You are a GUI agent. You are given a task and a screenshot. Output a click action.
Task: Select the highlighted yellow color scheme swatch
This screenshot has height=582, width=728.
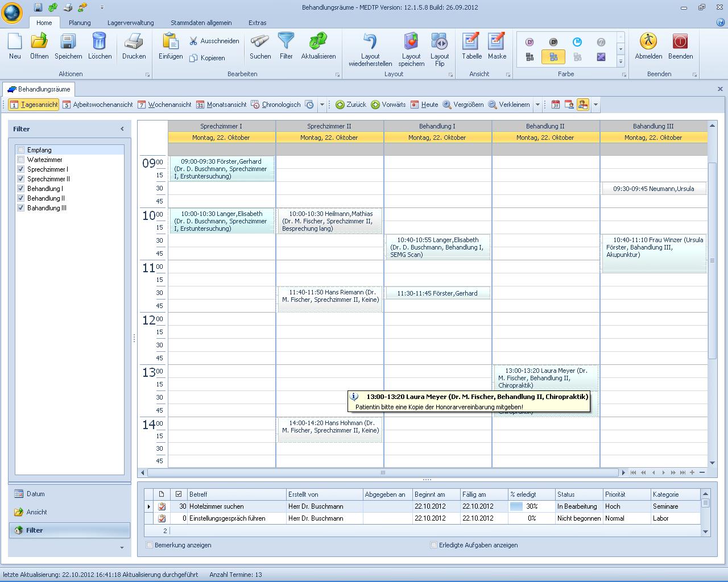click(553, 57)
